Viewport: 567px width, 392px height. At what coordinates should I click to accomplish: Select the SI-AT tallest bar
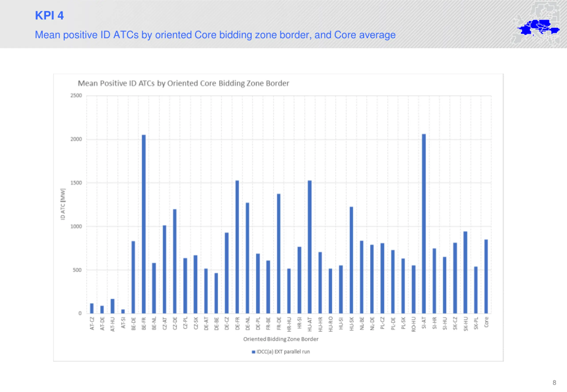pos(424,224)
